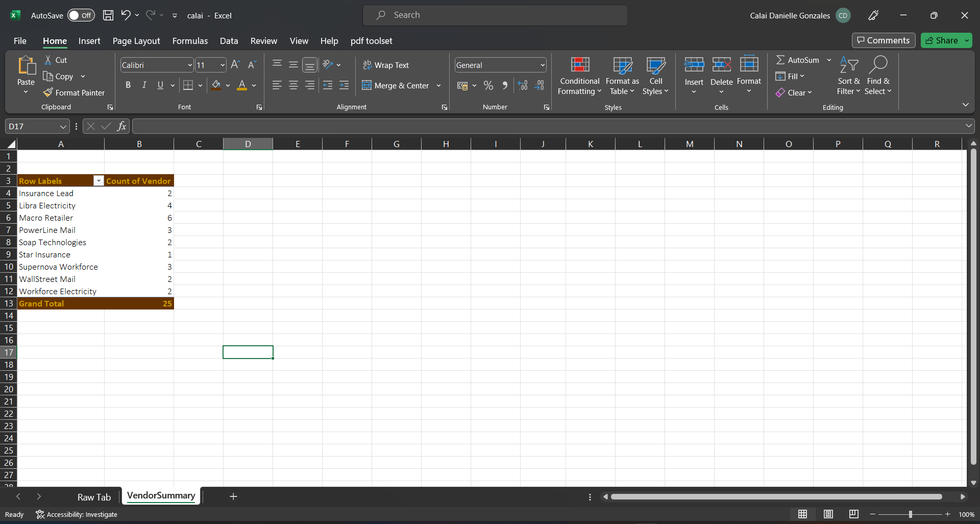This screenshot has height=524, width=980.
Task: Increase font size with large A icon
Action: [x=235, y=65]
